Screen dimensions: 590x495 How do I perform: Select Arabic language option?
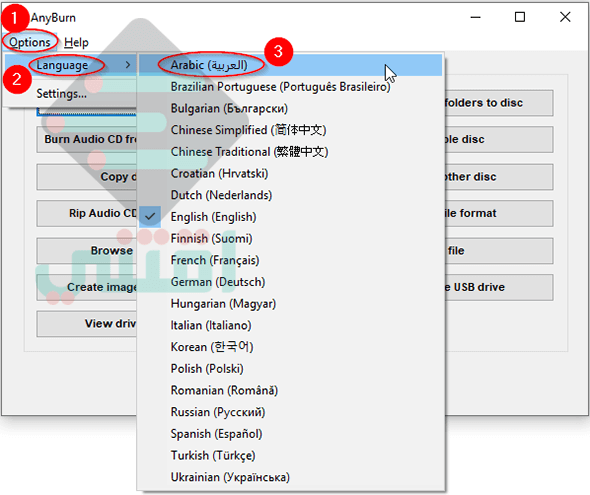point(290,65)
